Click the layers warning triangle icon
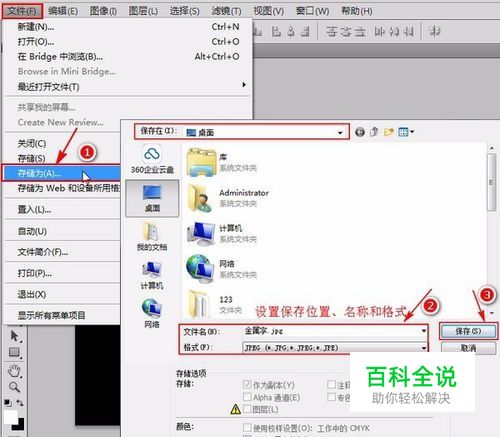This screenshot has height=437, width=500. [235, 409]
